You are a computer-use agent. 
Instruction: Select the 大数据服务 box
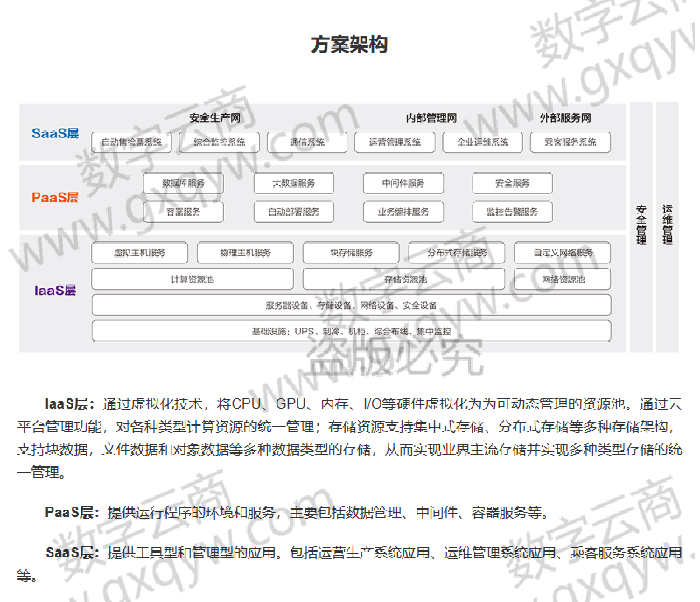tap(294, 183)
